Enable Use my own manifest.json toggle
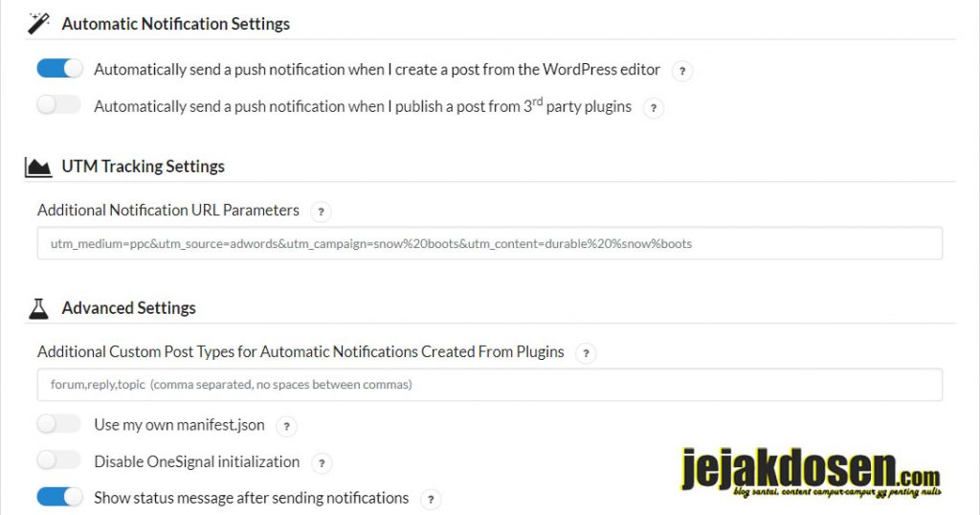Image resolution: width=980 pixels, height=515 pixels. tap(59, 424)
